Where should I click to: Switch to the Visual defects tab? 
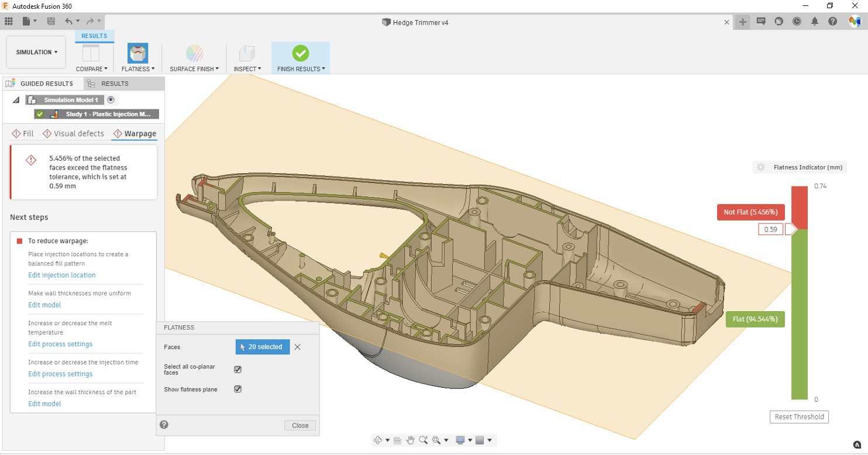pos(74,134)
